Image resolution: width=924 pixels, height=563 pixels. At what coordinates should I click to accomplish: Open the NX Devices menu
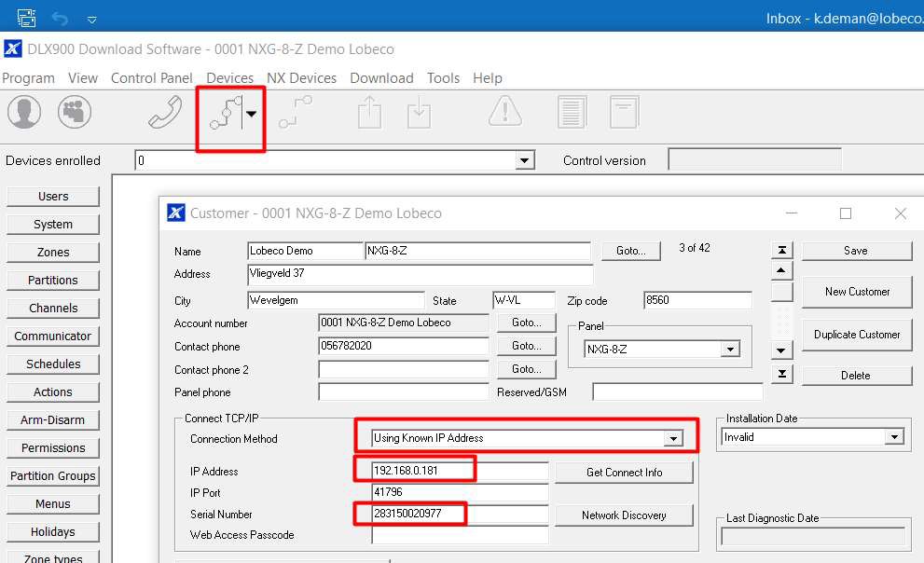(301, 77)
